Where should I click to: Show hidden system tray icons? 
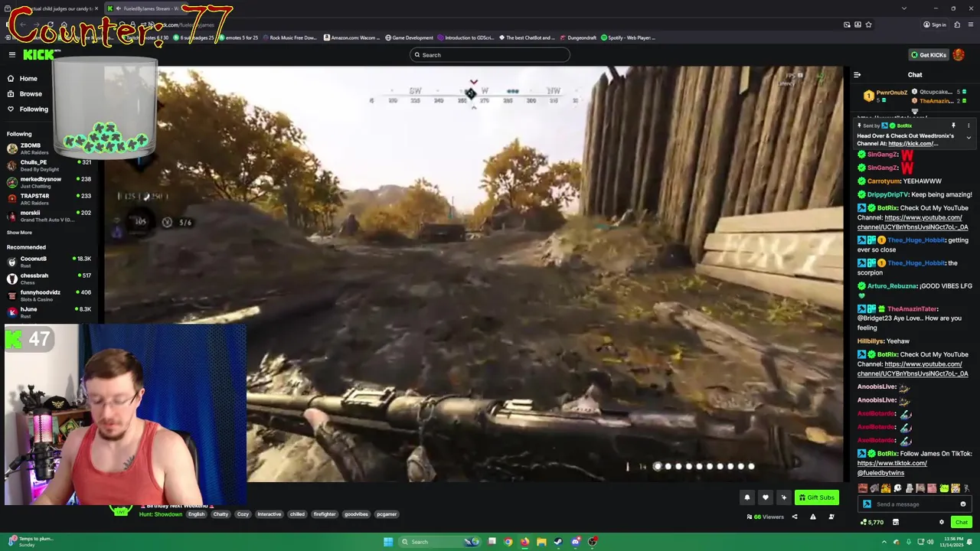pos(884,542)
